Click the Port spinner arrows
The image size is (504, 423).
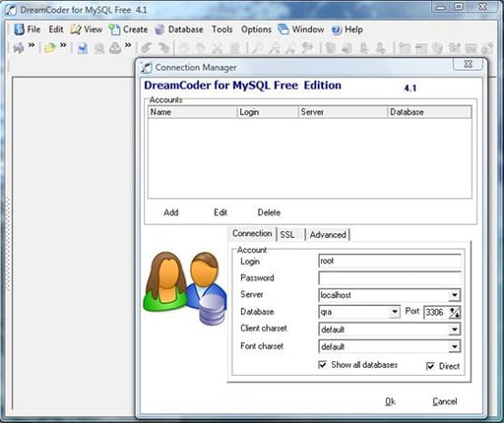[455, 312]
